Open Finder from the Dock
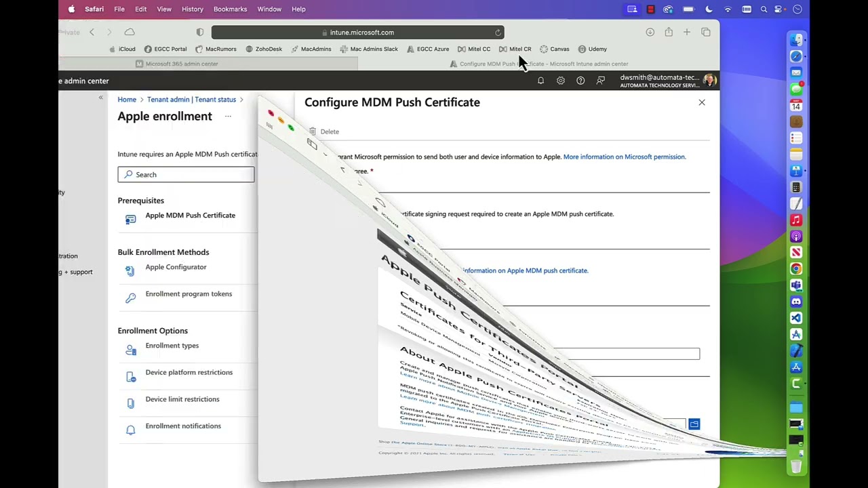The image size is (868, 488). (x=796, y=40)
